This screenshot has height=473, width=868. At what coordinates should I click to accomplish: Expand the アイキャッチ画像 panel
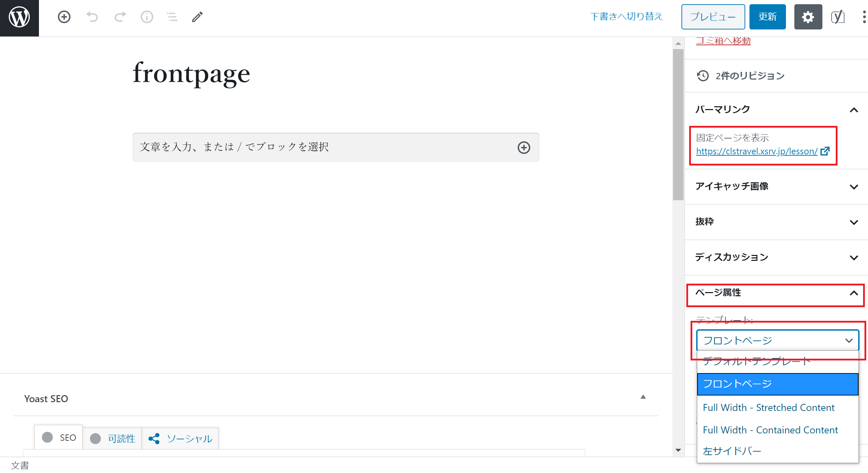pyautogui.click(x=854, y=187)
